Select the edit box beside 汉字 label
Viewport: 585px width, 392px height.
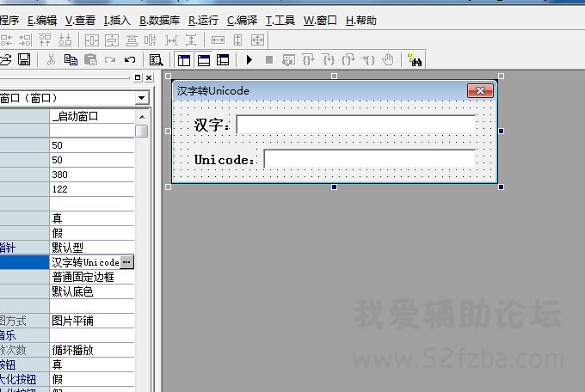pyautogui.click(x=356, y=124)
